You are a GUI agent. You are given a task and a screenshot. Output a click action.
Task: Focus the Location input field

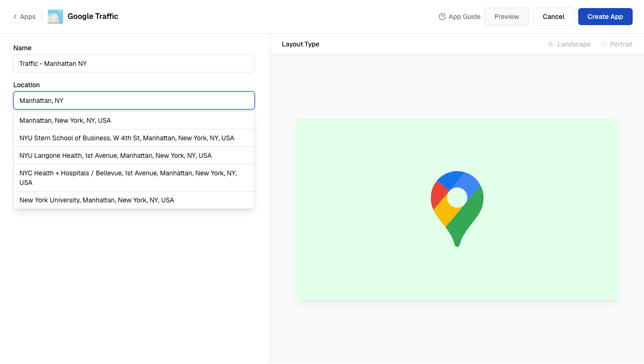[x=134, y=100]
